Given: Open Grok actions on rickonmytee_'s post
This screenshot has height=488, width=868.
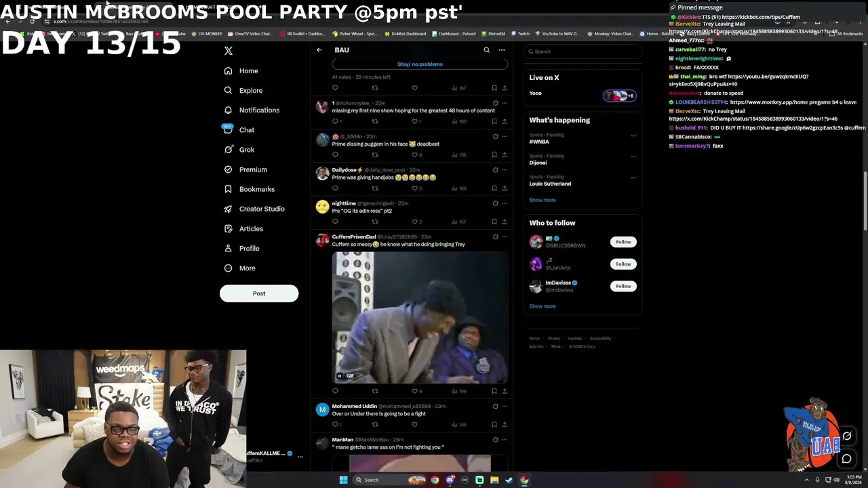Looking at the screenshot, I should [496, 103].
